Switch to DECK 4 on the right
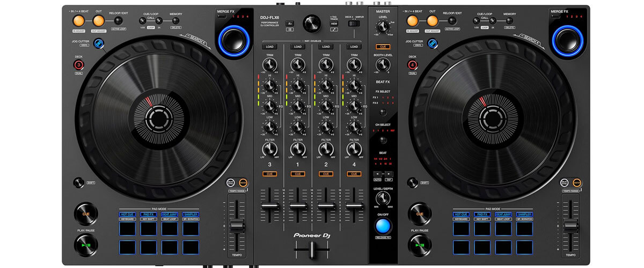Image resolution: width=644 pixels, height=268 pixels. pyautogui.click(x=412, y=65)
